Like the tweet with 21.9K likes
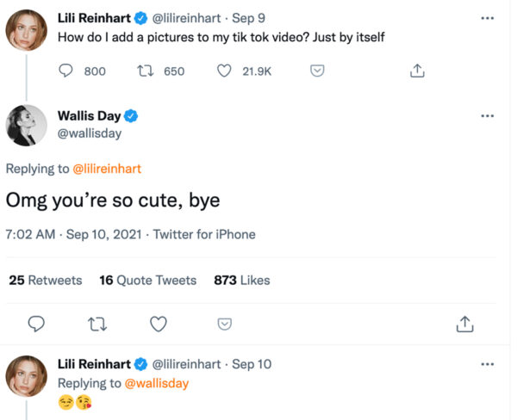This screenshot has height=420, width=517. [224, 71]
